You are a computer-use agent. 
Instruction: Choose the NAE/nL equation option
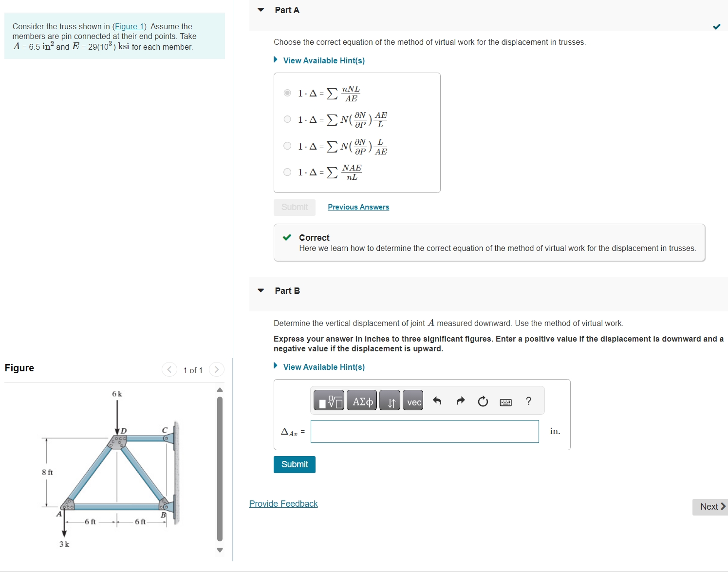pyautogui.click(x=287, y=172)
